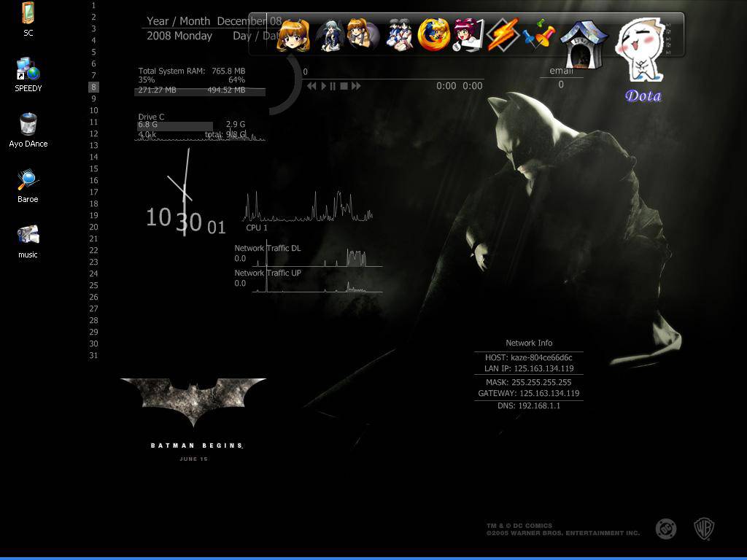Click the two schoolgirls dock icon

[x=399, y=34]
